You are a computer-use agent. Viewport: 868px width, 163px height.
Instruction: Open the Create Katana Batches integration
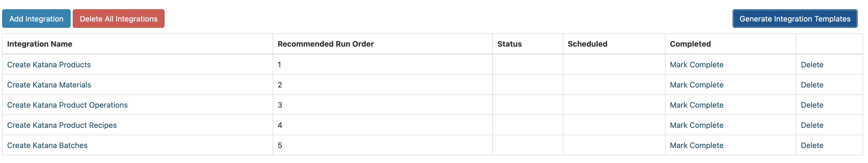click(47, 145)
